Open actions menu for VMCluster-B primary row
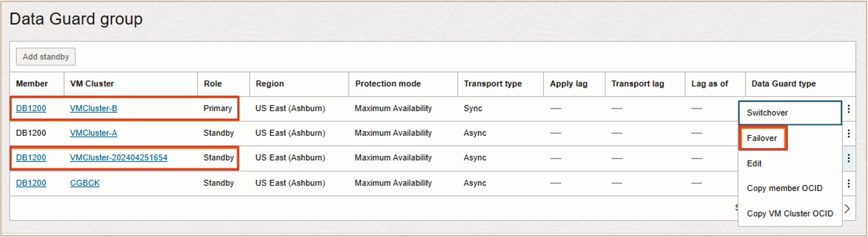868x237 pixels. (x=848, y=109)
